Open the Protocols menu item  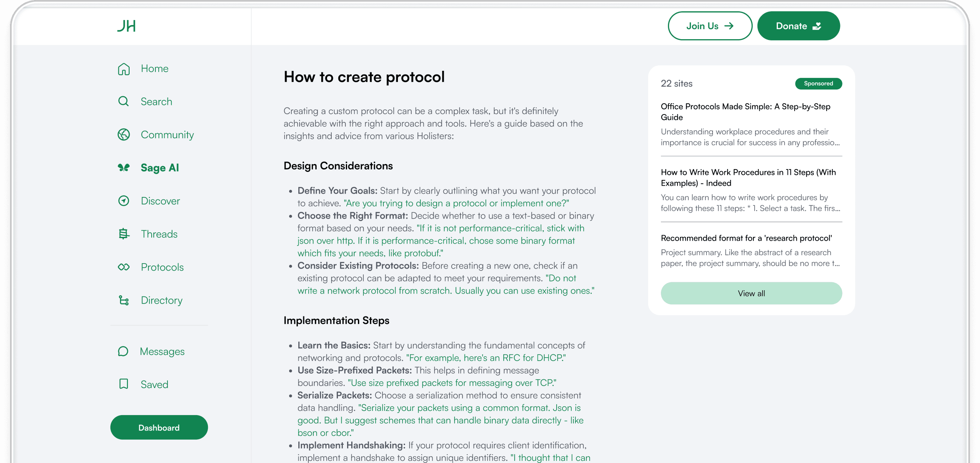[162, 267]
